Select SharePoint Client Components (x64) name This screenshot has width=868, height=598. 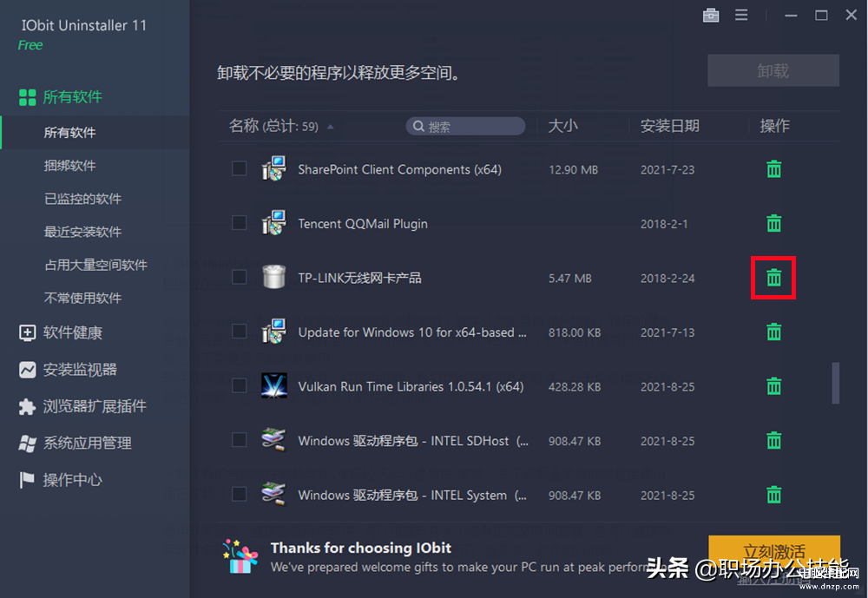[x=399, y=169]
